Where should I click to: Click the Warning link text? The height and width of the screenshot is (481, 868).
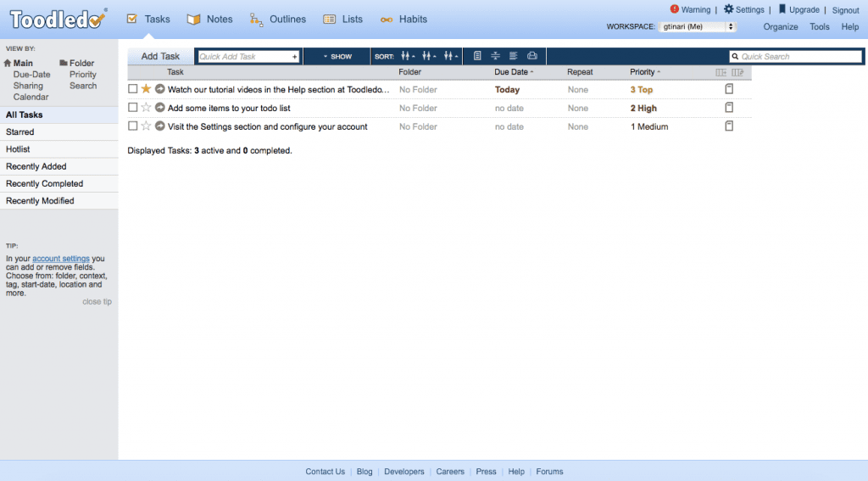coord(696,10)
